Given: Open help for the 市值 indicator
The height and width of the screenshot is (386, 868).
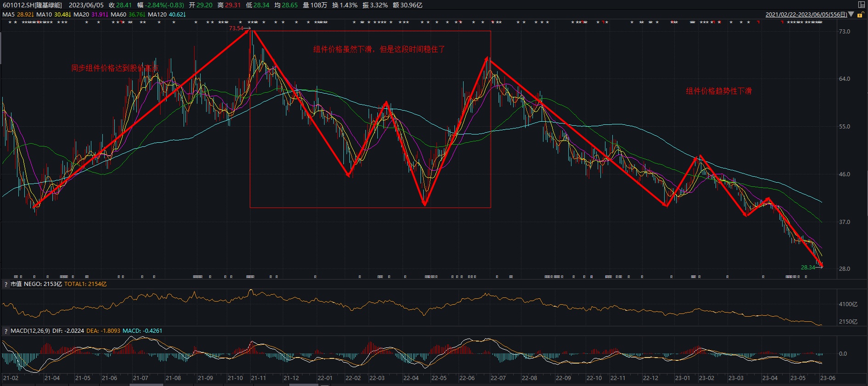Looking at the screenshot, I should (6, 285).
